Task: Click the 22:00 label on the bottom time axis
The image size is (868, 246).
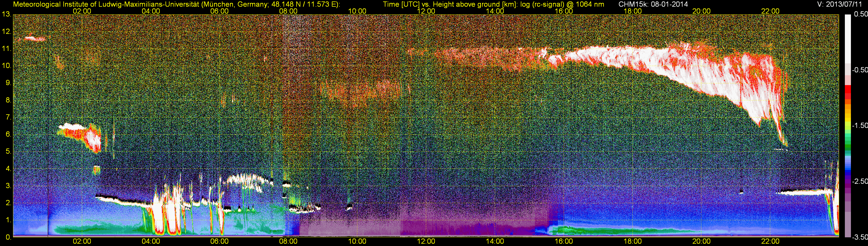Action: [x=770, y=241]
